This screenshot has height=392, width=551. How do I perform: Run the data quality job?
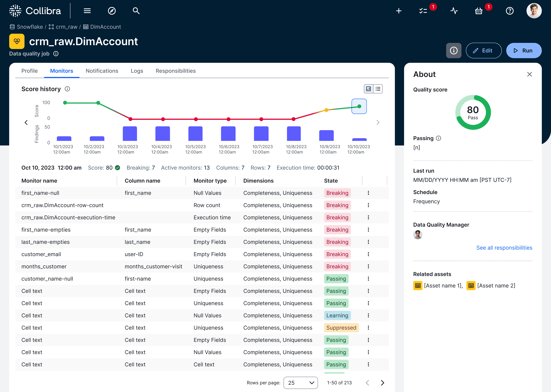pos(524,51)
